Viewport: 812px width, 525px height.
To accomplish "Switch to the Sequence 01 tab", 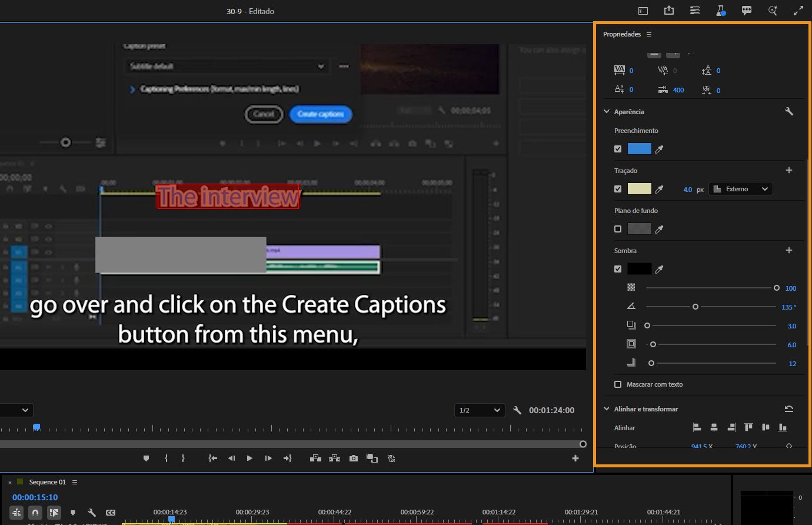I will (48, 482).
